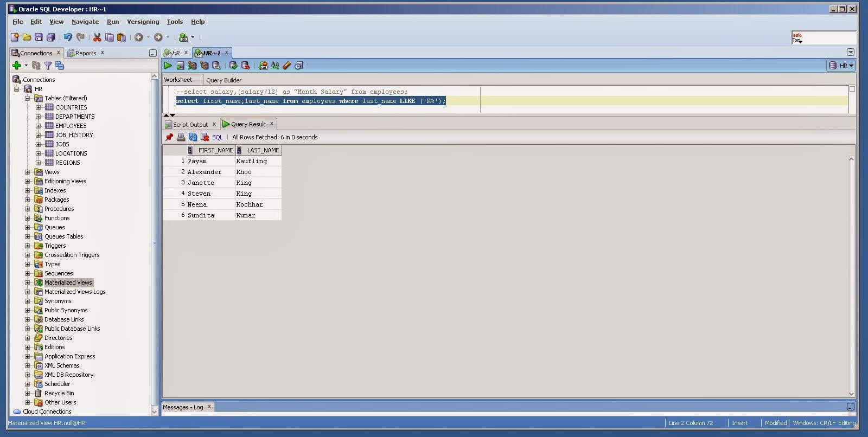Convert text case with the Aa icon

tap(275, 66)
